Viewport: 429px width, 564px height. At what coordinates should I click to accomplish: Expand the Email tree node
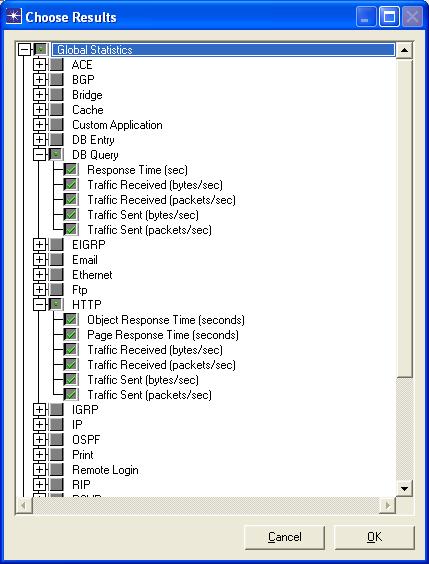point(40,260)
